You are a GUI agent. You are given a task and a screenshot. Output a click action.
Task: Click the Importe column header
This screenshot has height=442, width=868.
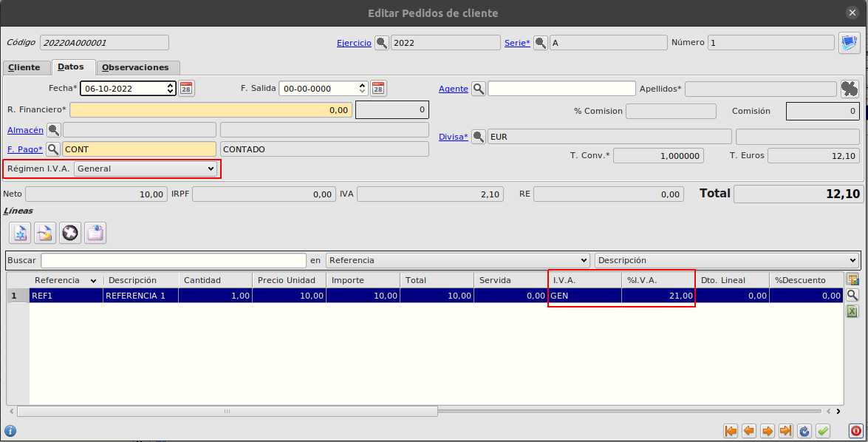coord(363,280)
